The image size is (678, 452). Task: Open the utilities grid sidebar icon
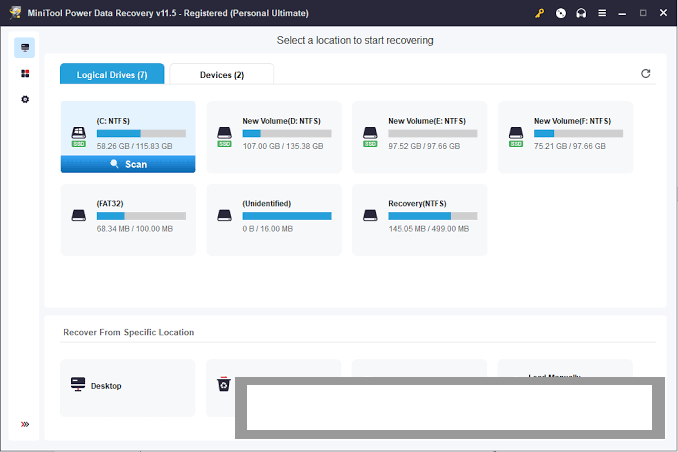(25, 74)
